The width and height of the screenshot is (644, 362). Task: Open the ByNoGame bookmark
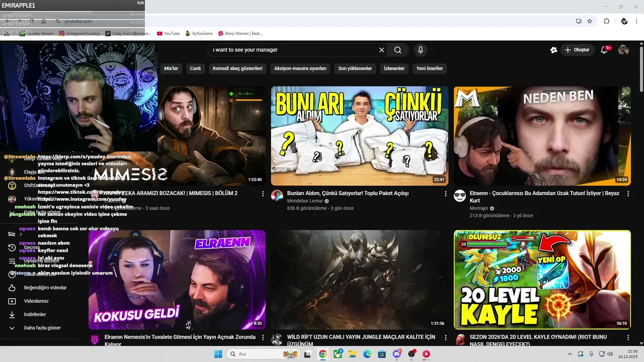click(x=199, y=34)
